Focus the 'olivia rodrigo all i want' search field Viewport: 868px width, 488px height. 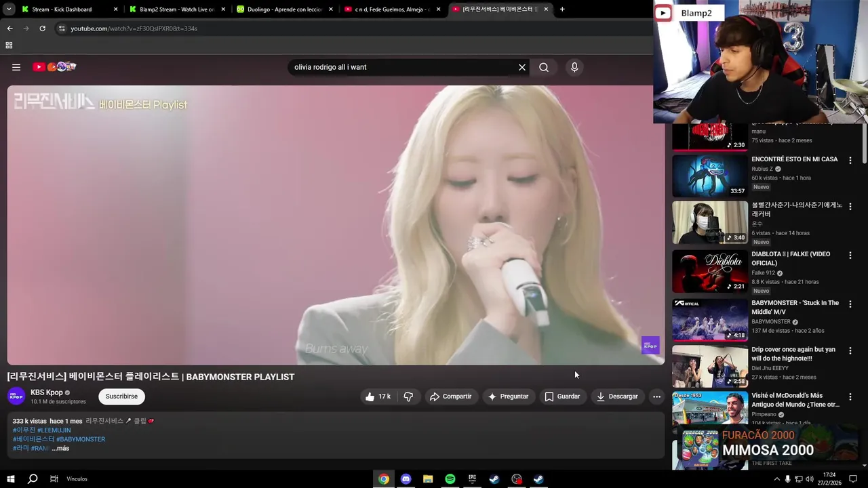403,67
